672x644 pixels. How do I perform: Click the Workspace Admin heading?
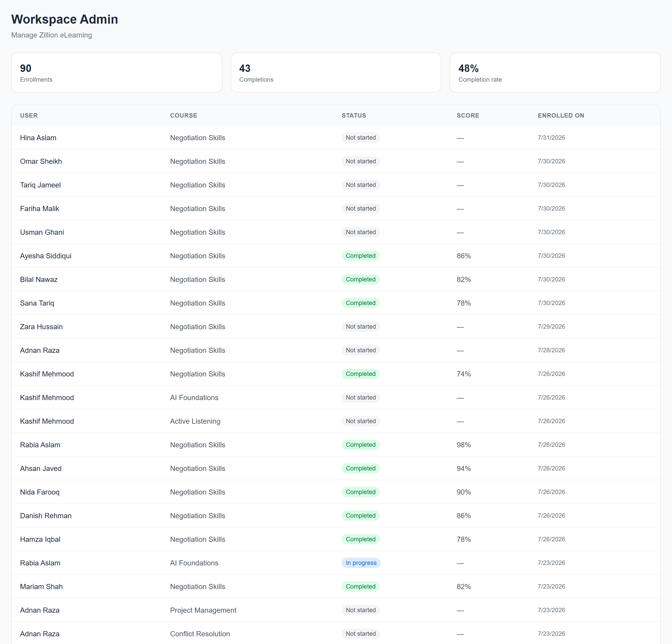tap(64, 19)
